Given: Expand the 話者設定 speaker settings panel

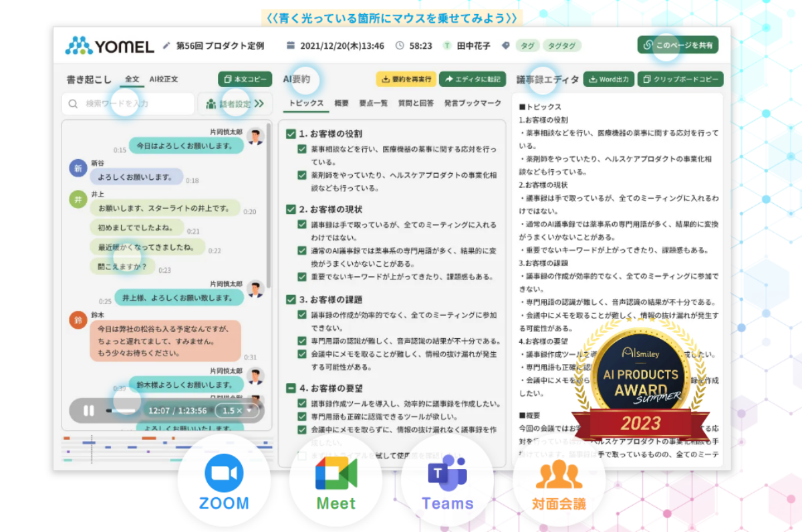Looking at the screenshot, I should tap(235, 104).
